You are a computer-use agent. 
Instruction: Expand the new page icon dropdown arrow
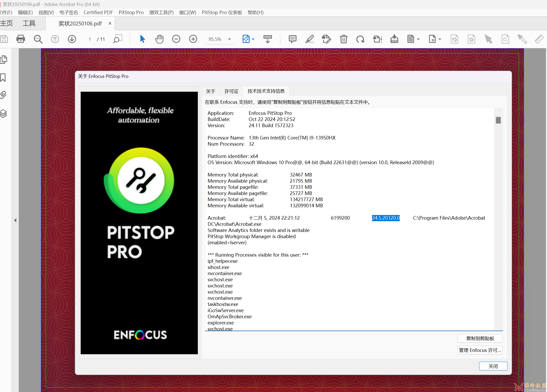point(440,39)
